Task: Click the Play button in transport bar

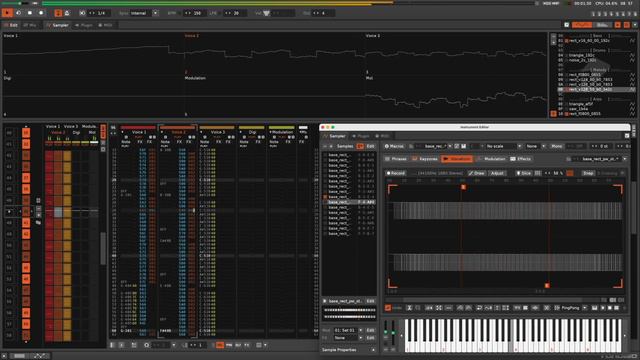Action: pyautogui.click(x=7, y=13)
